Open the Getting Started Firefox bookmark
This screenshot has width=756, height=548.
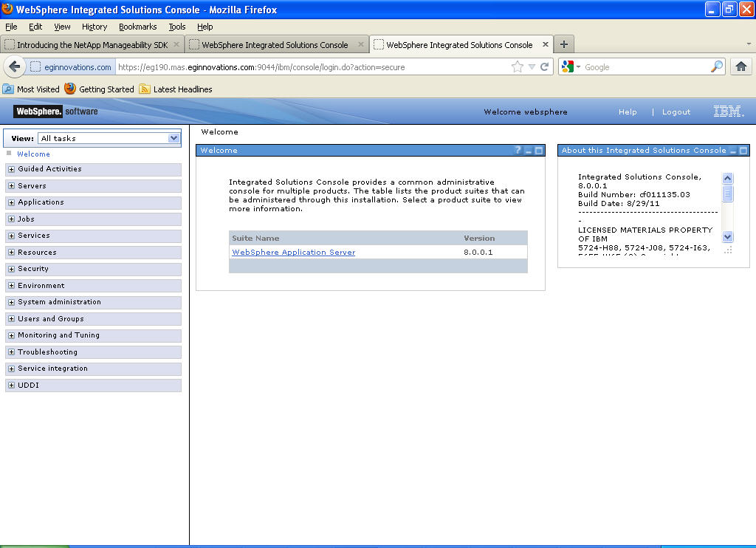click(x=100, y=89)
